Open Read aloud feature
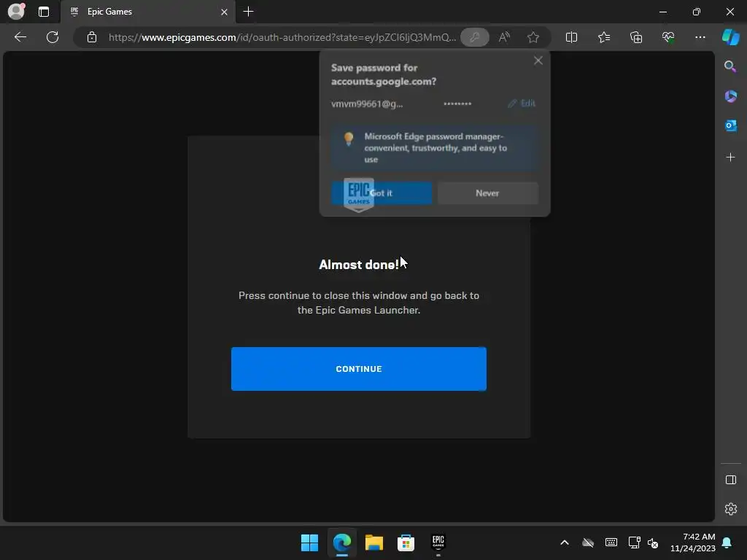Viewport: 747px width, 560px height. pos(504,37)
